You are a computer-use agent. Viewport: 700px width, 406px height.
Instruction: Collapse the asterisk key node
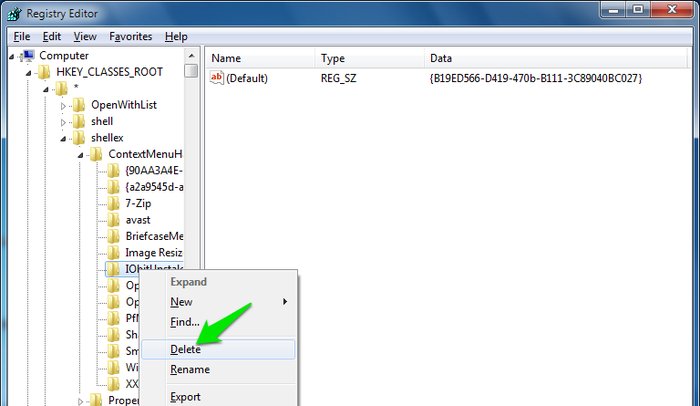click(46, 89)
